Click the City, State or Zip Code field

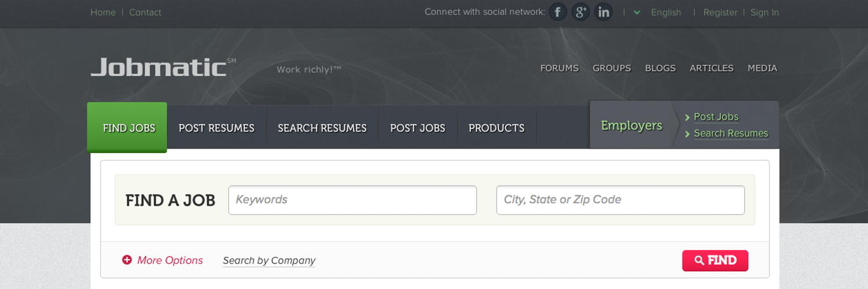coord(620,200)
